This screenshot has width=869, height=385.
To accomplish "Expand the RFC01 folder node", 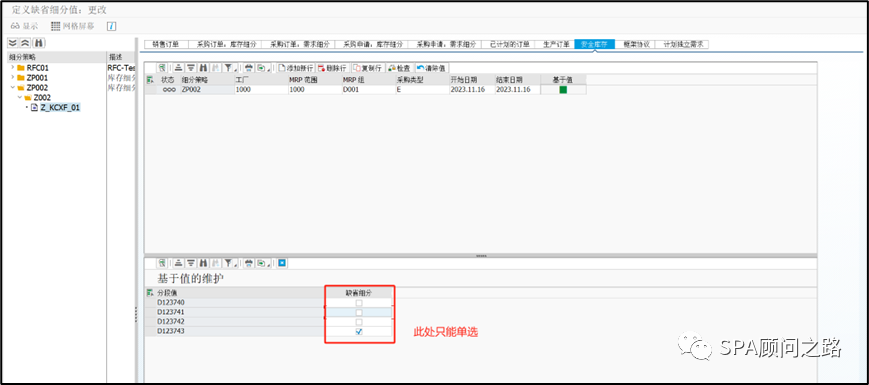I will [12, 67].
